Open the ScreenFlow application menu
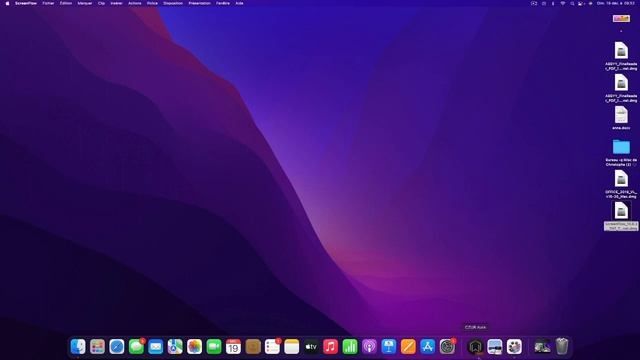This screenshot has height=360, width=640. pyautogui.click(x=26, y=3)
